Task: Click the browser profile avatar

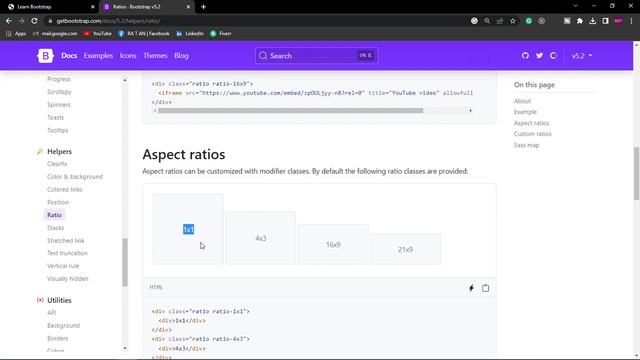Action: [x=618, y=21]
